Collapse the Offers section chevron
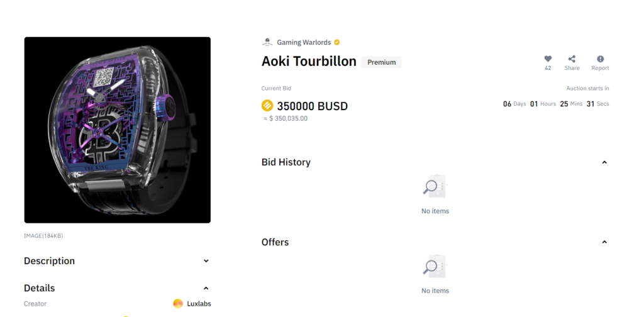 (x=604, y=242)
